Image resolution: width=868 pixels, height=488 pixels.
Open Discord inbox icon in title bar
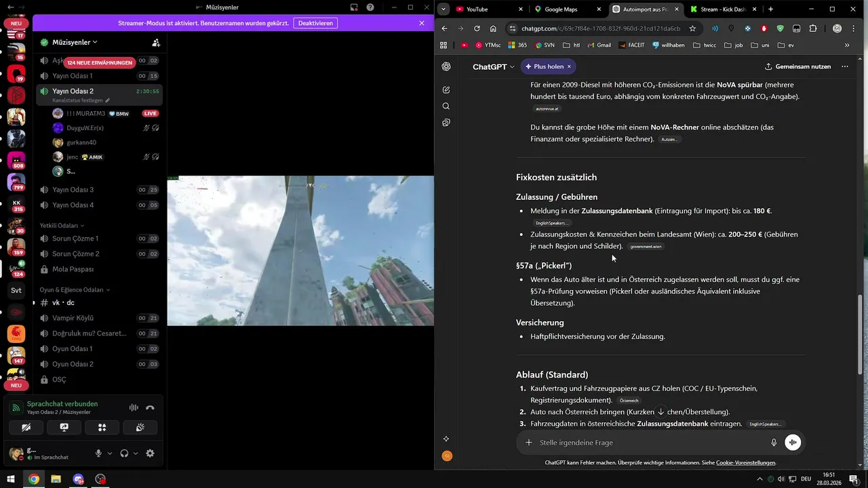click(x=354, y=7)
